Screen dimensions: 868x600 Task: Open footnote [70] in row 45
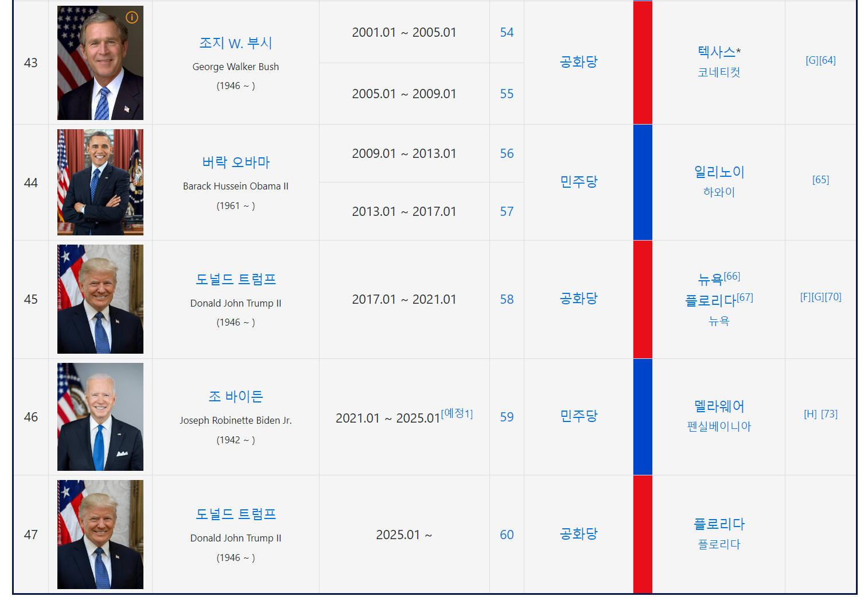point(833,297)
